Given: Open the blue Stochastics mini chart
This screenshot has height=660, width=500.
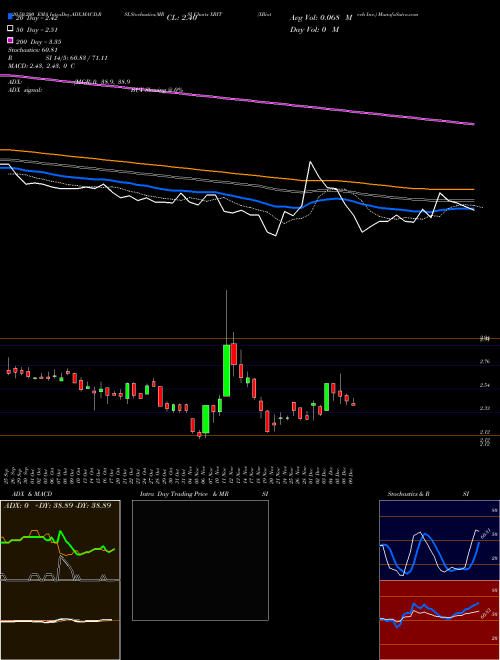Looking at the screenshot, I should (x=439, y=540).
